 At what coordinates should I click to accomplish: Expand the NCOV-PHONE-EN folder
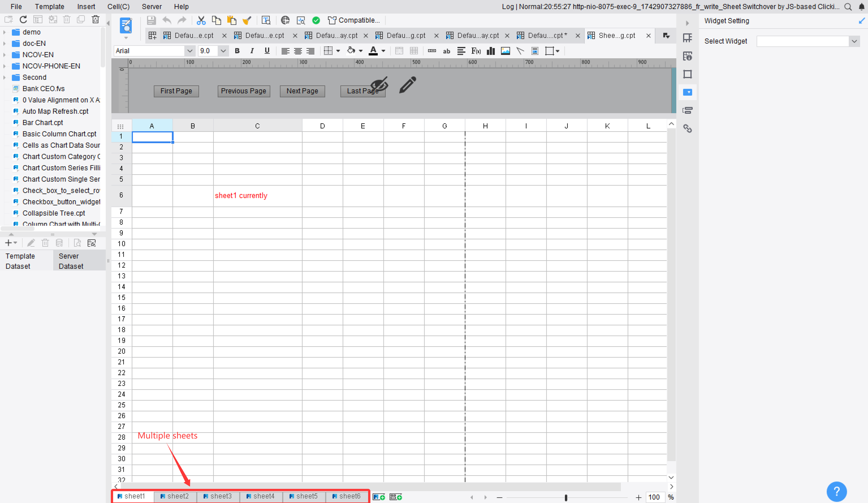click(5, 66)
